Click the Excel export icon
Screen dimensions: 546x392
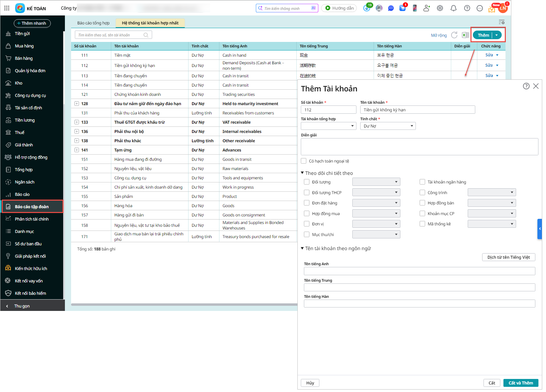[465, 35]
